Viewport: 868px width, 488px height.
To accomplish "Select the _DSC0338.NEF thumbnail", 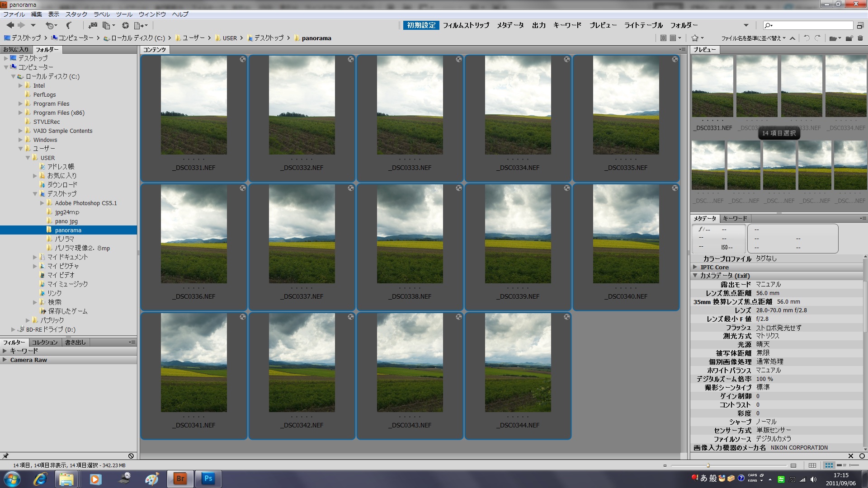I will tap(410, 235).
